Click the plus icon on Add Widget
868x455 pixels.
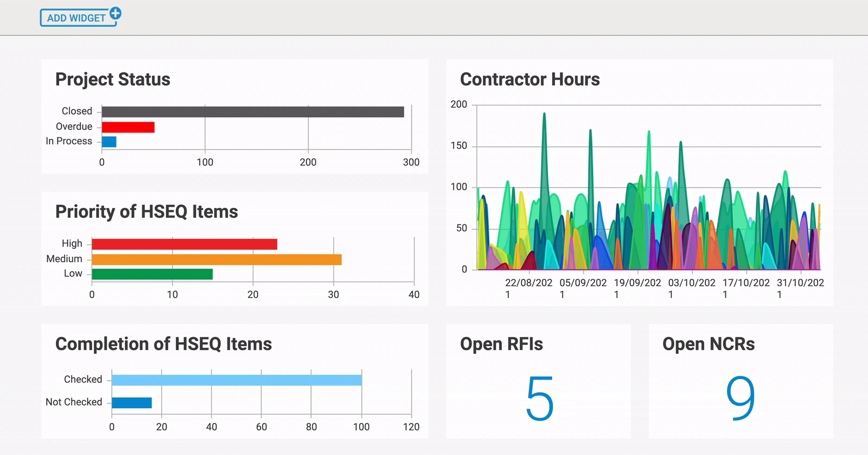(x=116, y=13)
